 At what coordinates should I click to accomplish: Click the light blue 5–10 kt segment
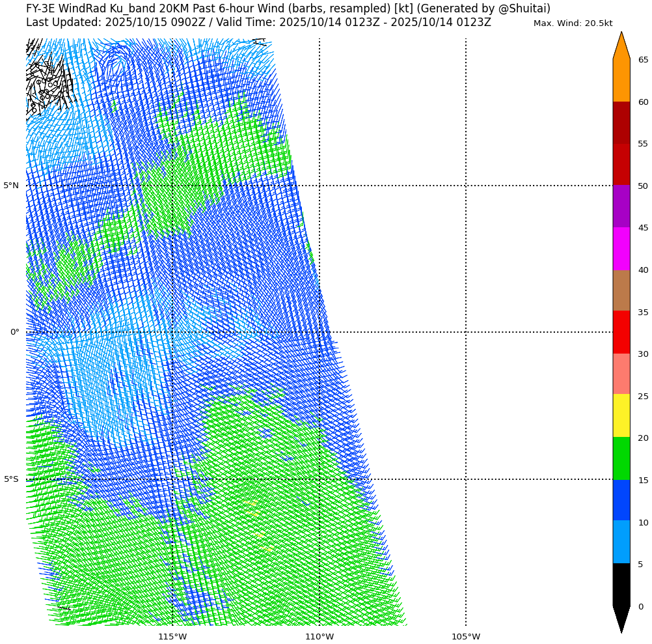(621, 542)
